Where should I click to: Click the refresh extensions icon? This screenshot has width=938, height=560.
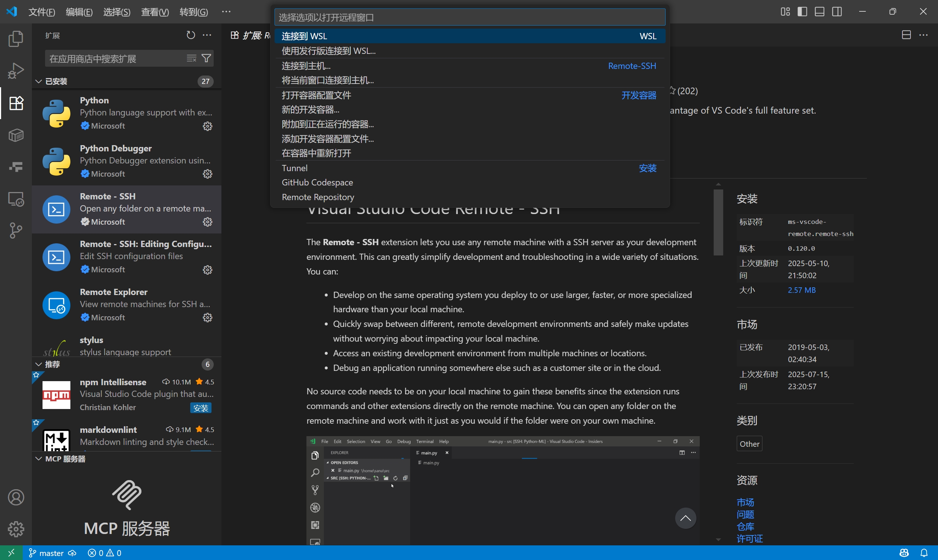191,35
